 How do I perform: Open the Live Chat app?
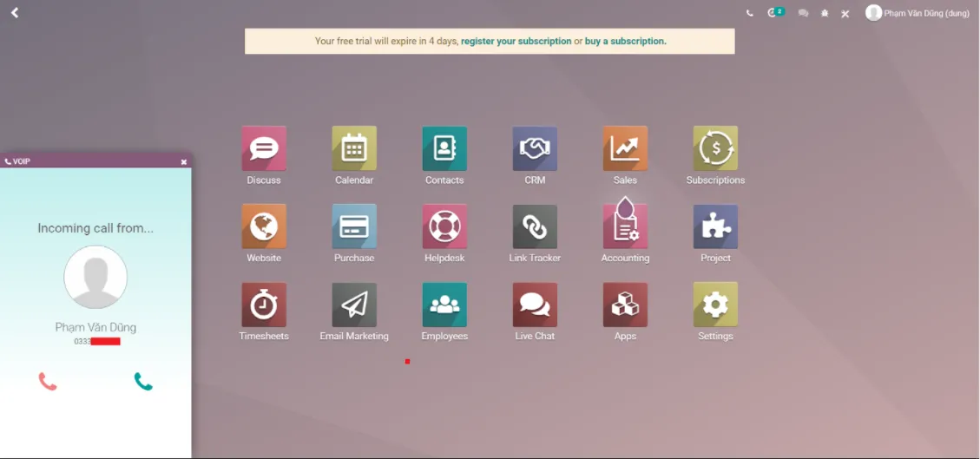[x=535, y=305]
